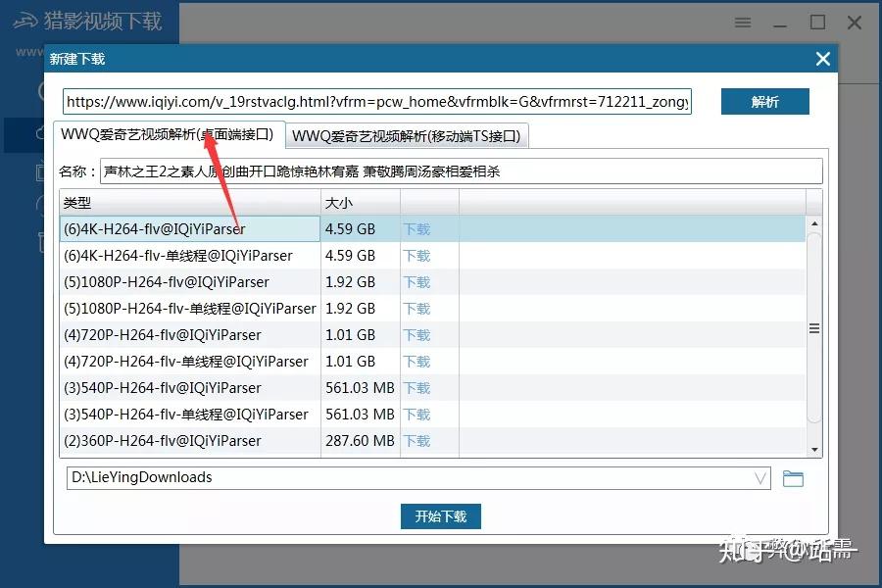Click 下载 for (5)1080P-H264-flv@IQiYiParser row

416,282
